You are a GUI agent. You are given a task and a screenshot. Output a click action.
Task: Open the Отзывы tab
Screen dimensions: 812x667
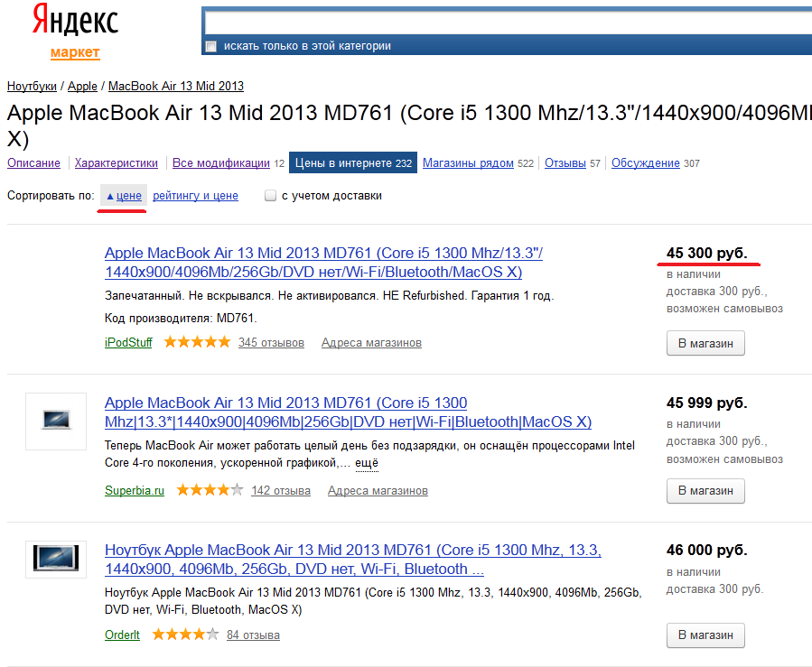pyautogui.click(x=565, y=163)
